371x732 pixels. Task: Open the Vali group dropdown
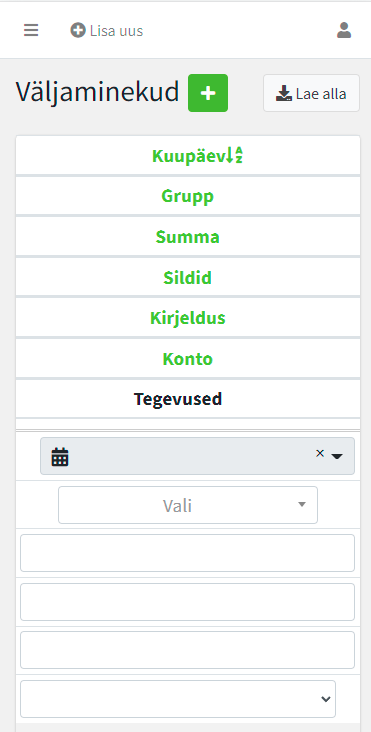188,505
